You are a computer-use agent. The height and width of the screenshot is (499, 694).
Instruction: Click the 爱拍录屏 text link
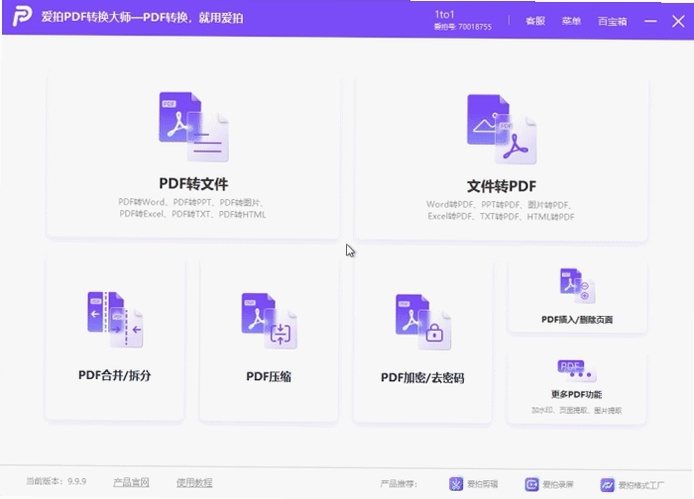(558, 485)
